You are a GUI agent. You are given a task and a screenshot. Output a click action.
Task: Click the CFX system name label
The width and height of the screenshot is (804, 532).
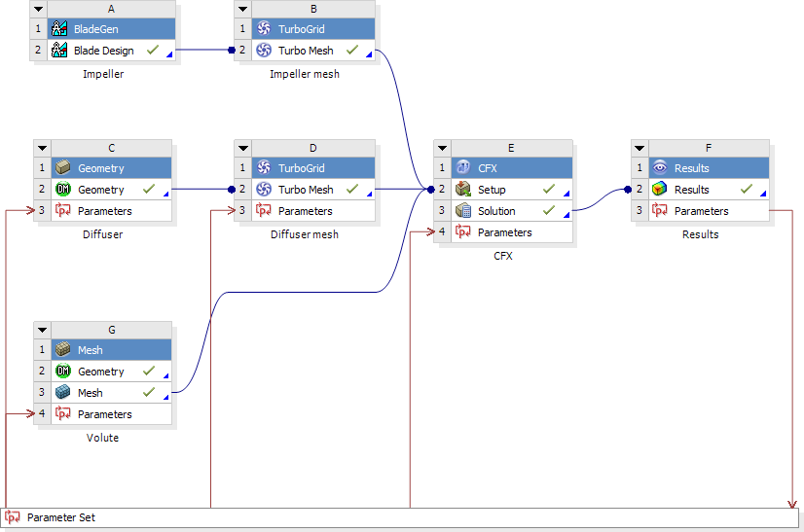click(x=503, y=256)
